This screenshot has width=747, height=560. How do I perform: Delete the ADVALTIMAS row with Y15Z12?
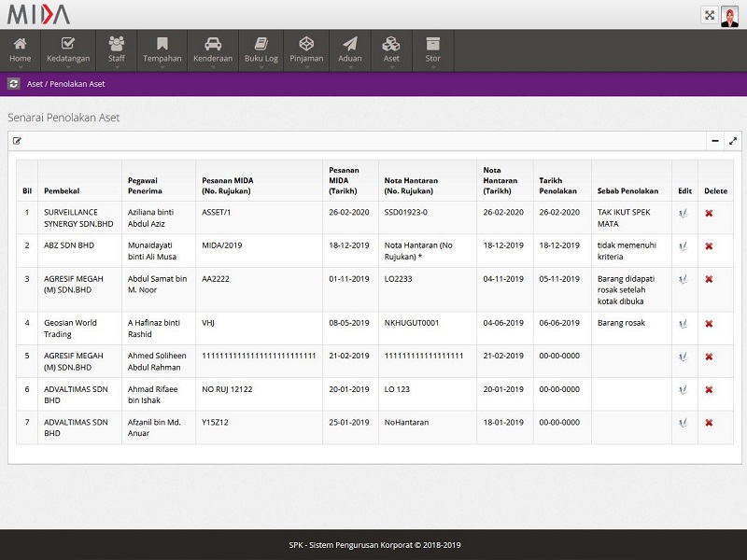709,423
